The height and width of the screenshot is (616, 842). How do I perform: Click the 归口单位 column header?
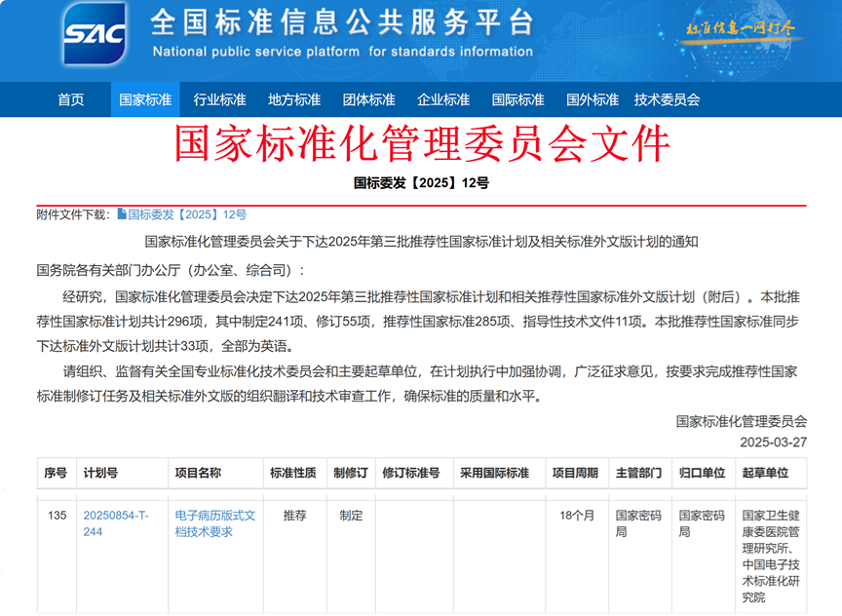702,473
